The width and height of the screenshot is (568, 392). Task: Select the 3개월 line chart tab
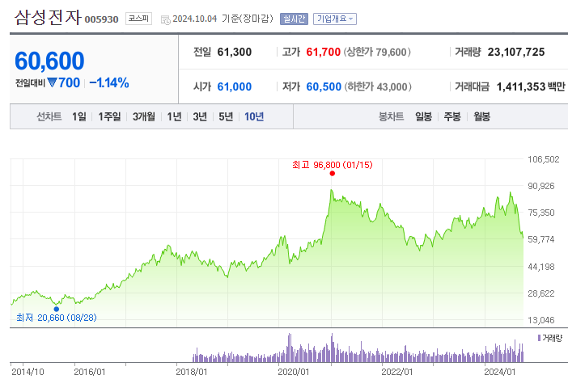pos(144,116)
